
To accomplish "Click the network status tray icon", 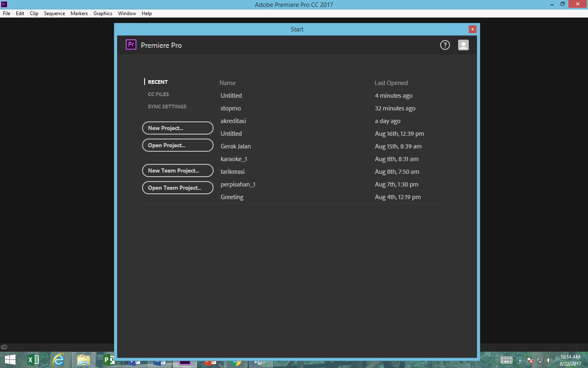I will coord(540,360).
